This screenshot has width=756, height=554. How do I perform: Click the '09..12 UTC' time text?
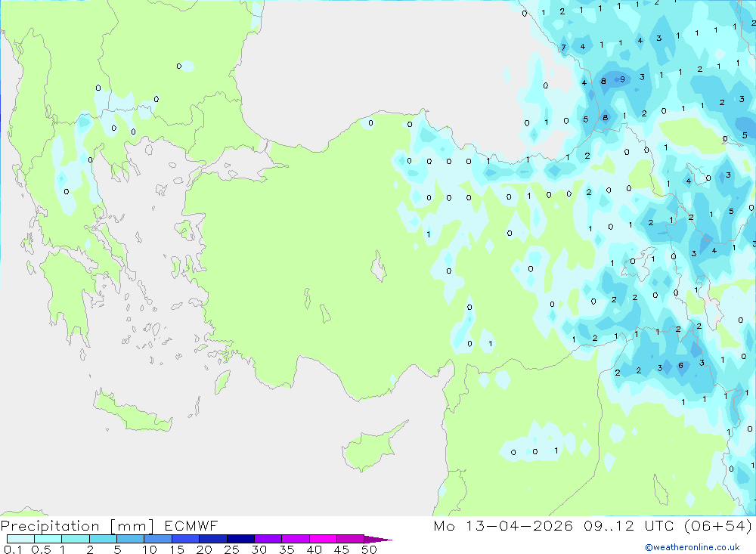click(x=628, y=525)
